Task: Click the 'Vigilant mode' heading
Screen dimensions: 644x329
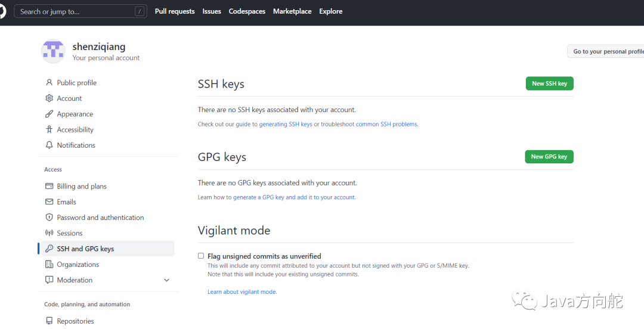Action: pyautogui.click(x=234, y=231)
